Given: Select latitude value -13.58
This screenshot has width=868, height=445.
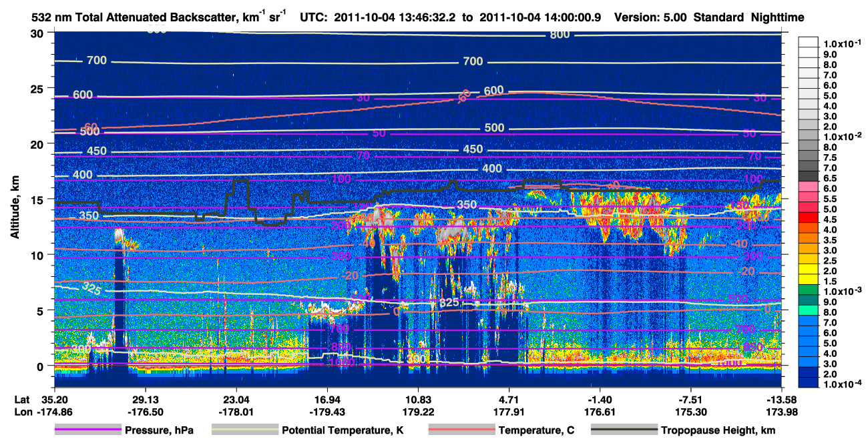Looking at the screenshot, I should (x=782, y=399).
